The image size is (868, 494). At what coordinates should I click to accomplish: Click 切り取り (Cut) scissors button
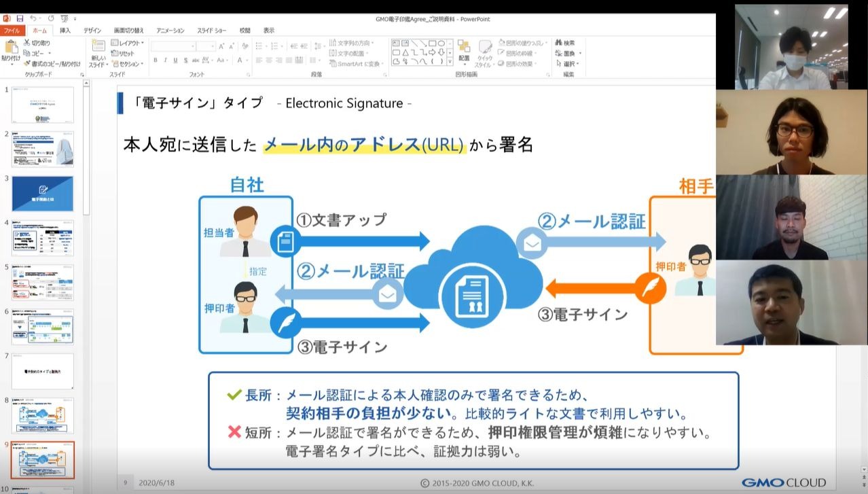[37, 43]
